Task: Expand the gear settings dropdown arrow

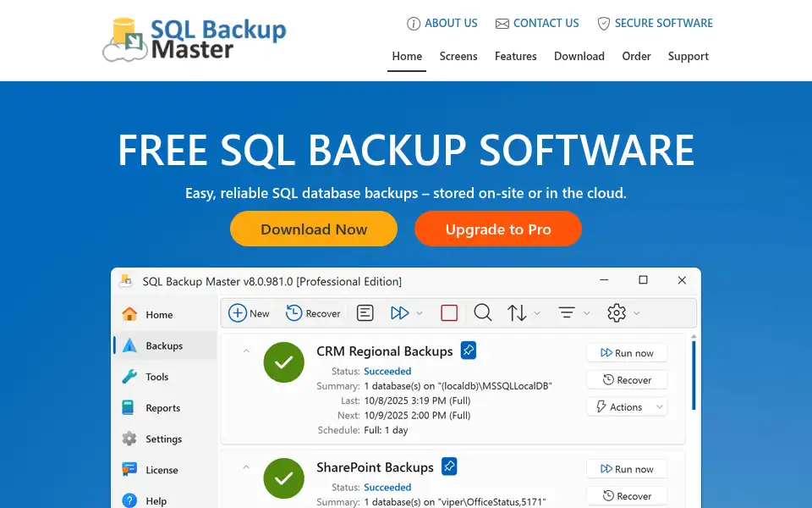Action: click(636, 313)
